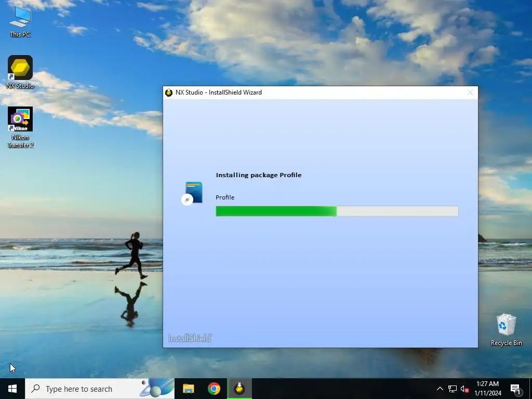The image size is (532, 399).
Task: Click the "Profile" label above the progress bar
Action: [225, 197]
